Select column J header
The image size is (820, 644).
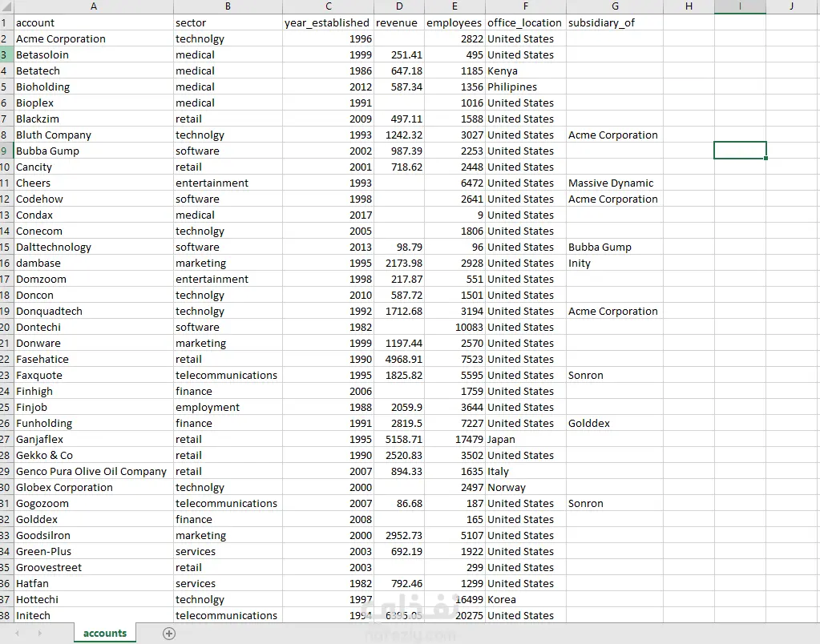click(792, 6)
